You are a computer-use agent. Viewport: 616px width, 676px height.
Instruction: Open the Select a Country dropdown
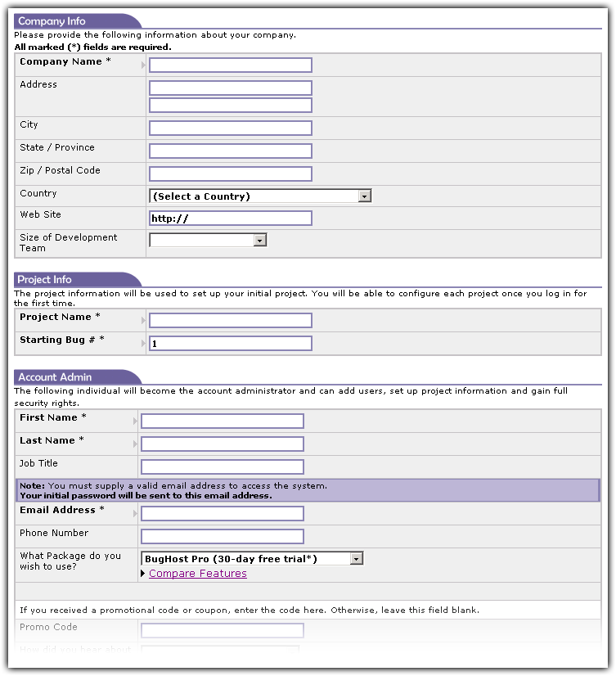pos(260,196)
